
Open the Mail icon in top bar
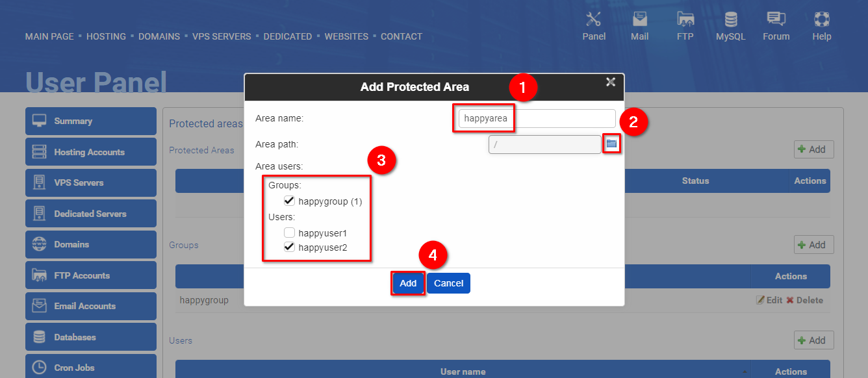pyautogui.click(x=640, y=19)
